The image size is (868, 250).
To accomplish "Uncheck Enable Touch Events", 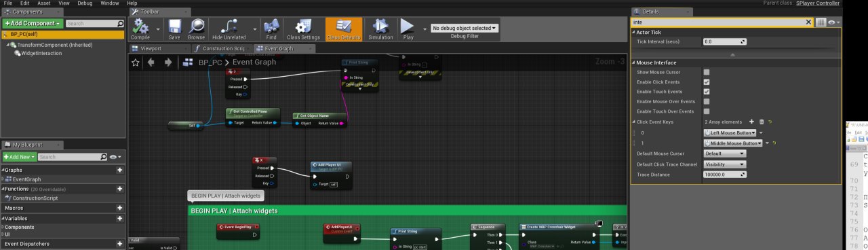I will pos(706,91).
